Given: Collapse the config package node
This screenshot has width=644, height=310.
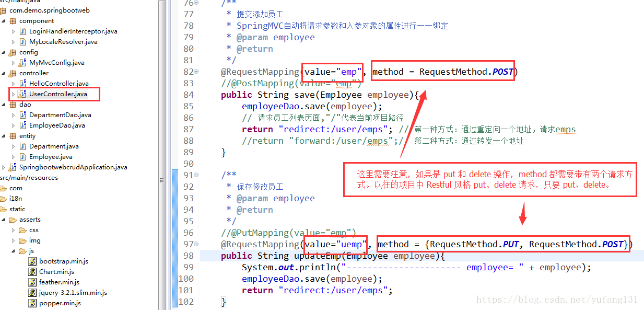Looking at the screenshot, I should click(3, 52).
